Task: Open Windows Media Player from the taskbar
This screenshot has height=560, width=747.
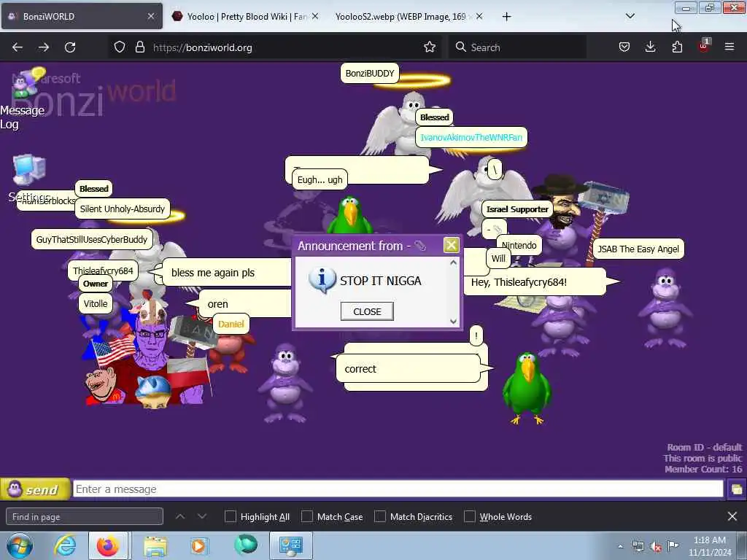Action: click(x=198, y=545)
